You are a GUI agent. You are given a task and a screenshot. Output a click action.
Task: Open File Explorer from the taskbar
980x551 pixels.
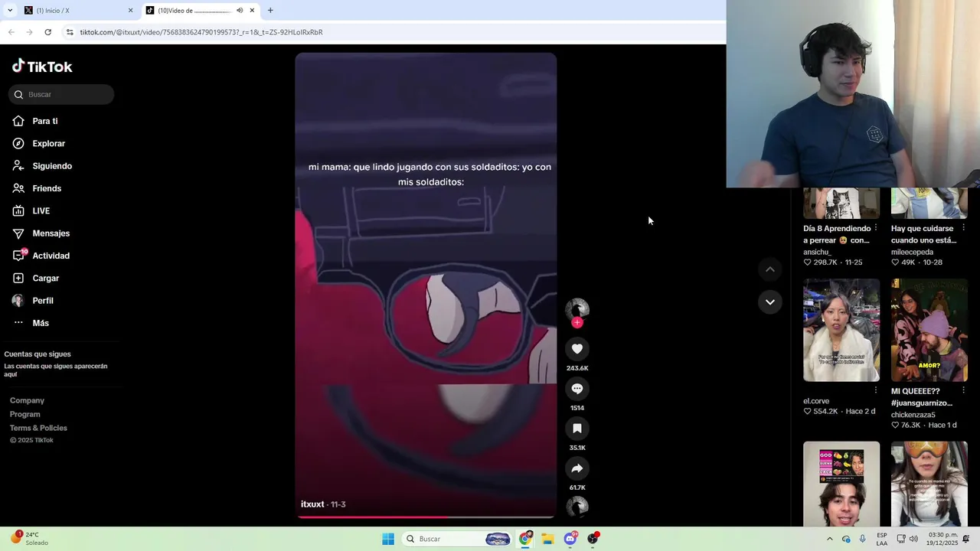coord(547,539)
